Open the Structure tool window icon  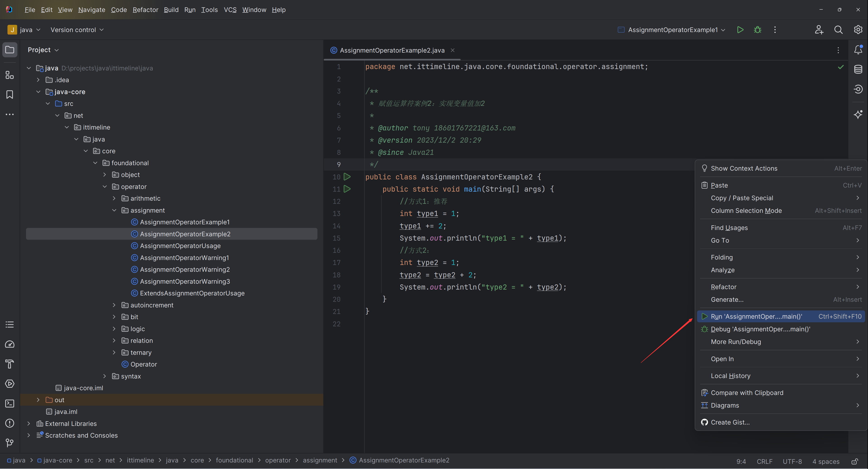point(10,75)
